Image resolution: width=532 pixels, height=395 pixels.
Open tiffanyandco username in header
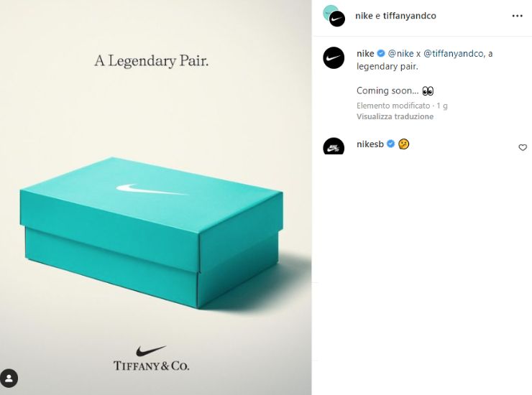[x=410, y=16]
